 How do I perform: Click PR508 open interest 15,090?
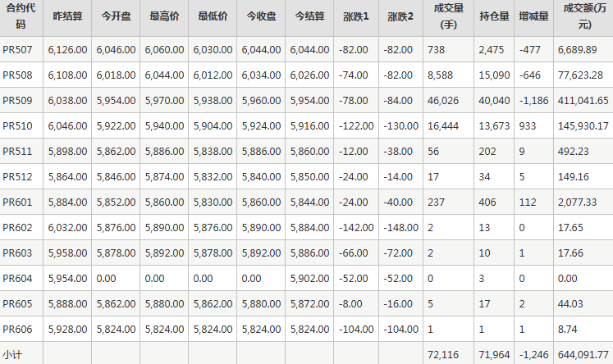coord(494,75)
